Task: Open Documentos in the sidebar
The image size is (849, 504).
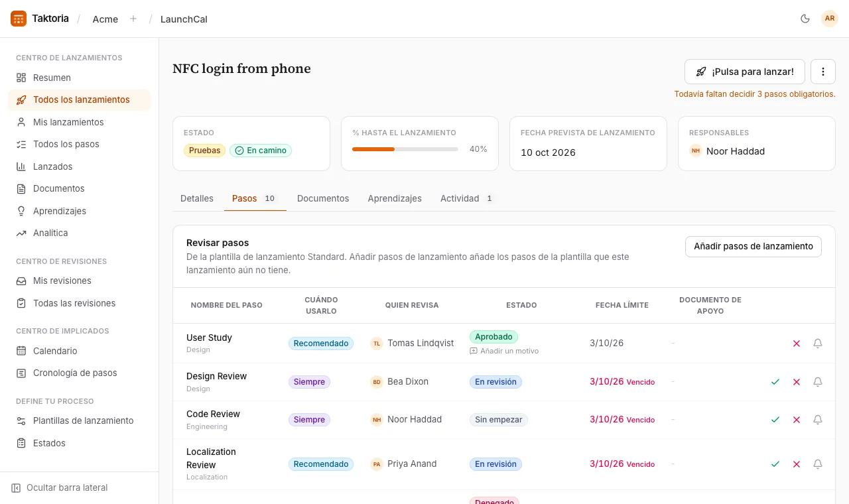Action: [80, 188]
